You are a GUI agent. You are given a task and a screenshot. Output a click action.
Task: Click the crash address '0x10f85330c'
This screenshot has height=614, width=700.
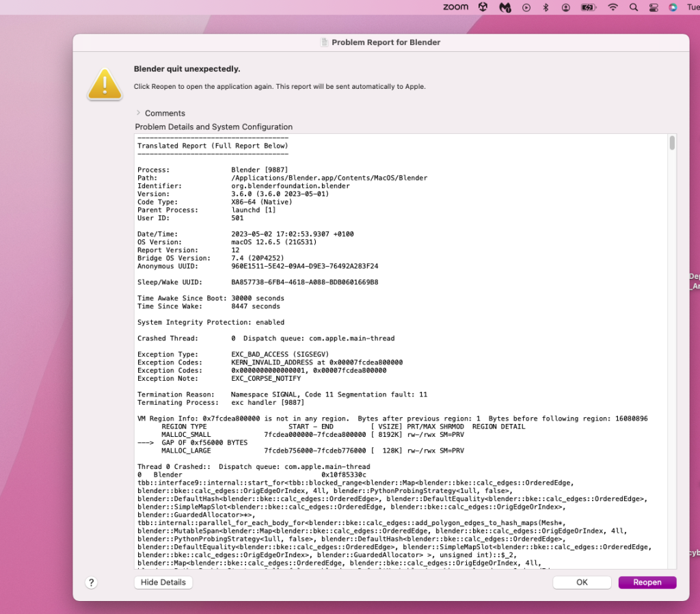tap(344, 475)
